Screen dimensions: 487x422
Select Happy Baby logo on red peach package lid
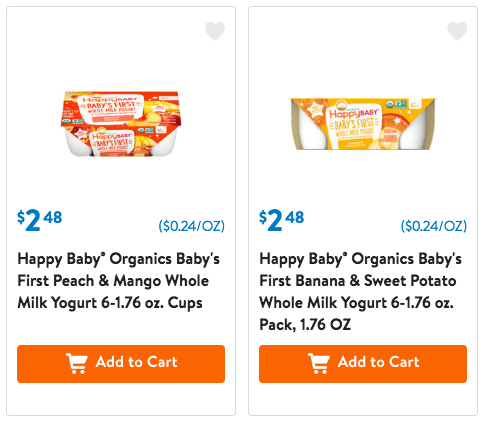click(x=110, y=99)
